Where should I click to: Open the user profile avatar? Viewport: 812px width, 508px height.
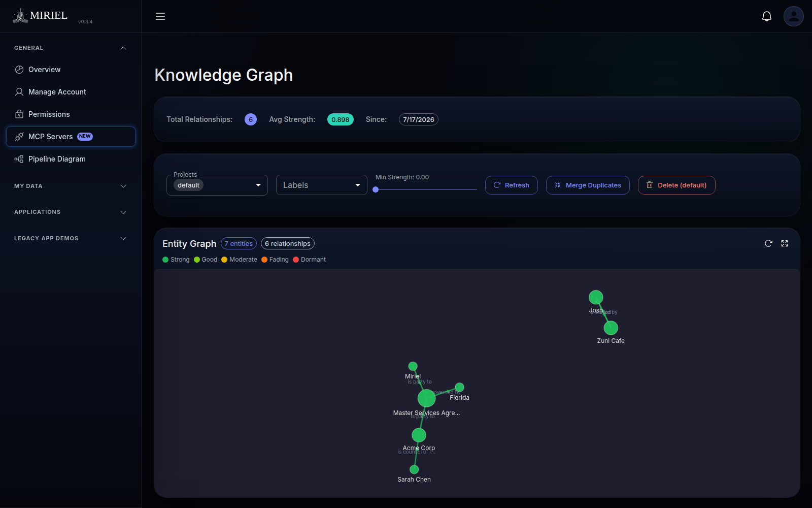(x=794, y=16)
